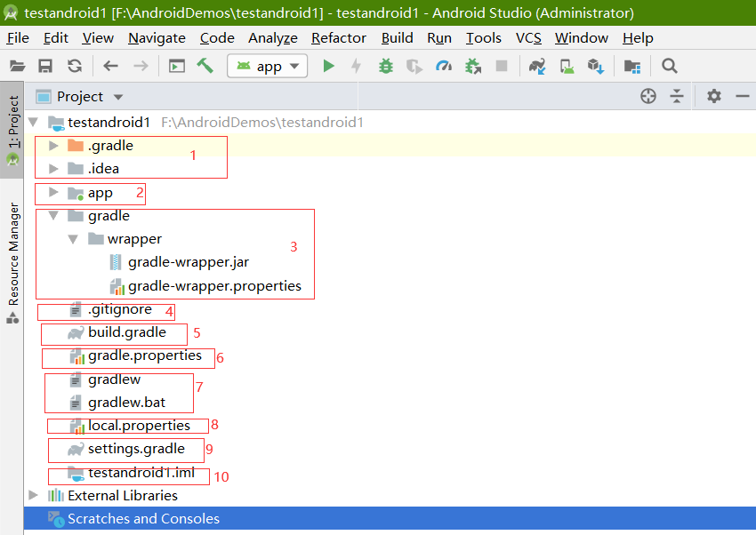Click Run with Coverage shield icon

[x=414, y=66]
